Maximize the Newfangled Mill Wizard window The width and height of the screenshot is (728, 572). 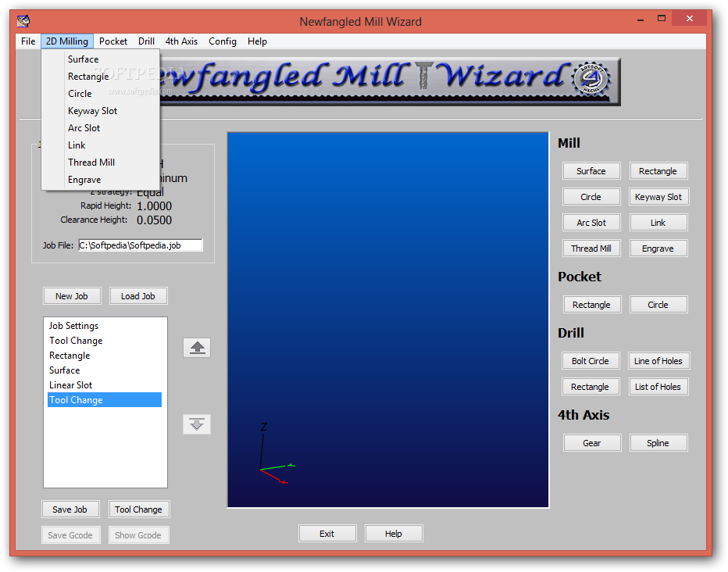coord(662,19)
